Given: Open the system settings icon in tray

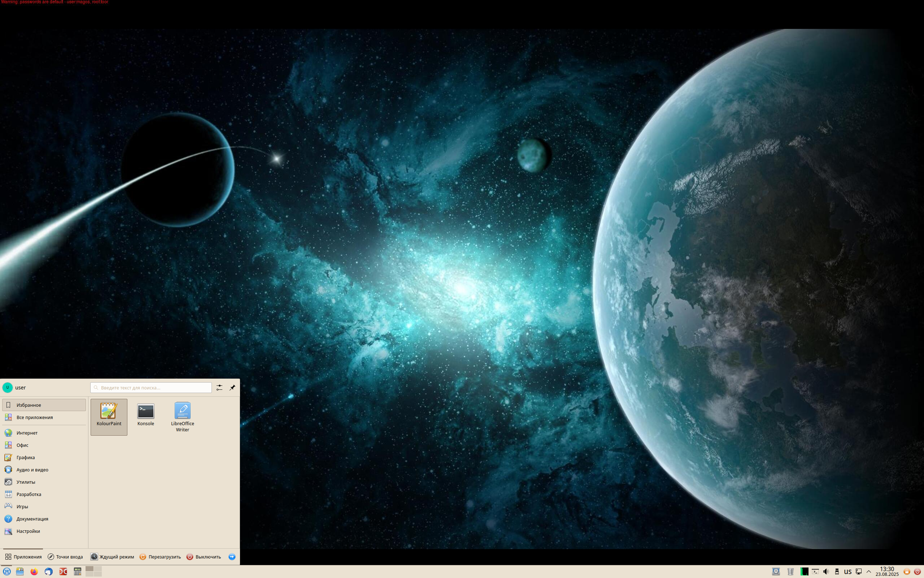Looking at the screenshot, I should point(776,571).
